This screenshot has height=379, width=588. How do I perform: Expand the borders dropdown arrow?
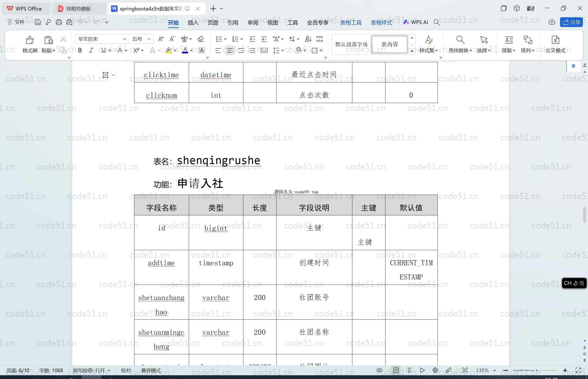coord(321,50)
